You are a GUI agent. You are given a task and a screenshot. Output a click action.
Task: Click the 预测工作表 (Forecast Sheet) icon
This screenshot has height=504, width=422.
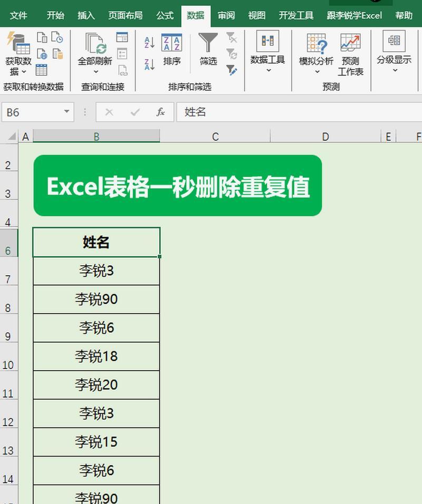point(350,55)
